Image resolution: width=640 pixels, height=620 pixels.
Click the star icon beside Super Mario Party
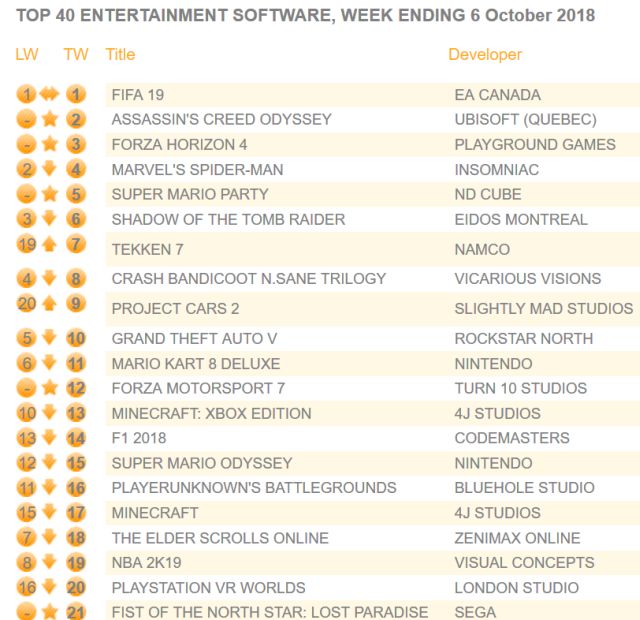click(x=50, y=194)
